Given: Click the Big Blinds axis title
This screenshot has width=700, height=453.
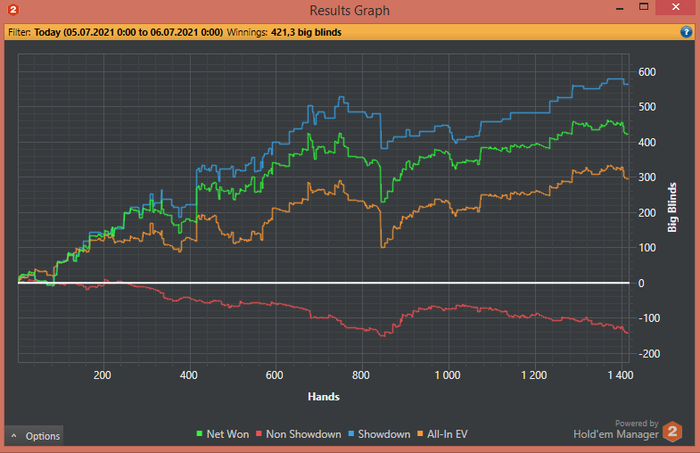Looking at the screenshot, I should pyautogui.click(x=672, y=208).
